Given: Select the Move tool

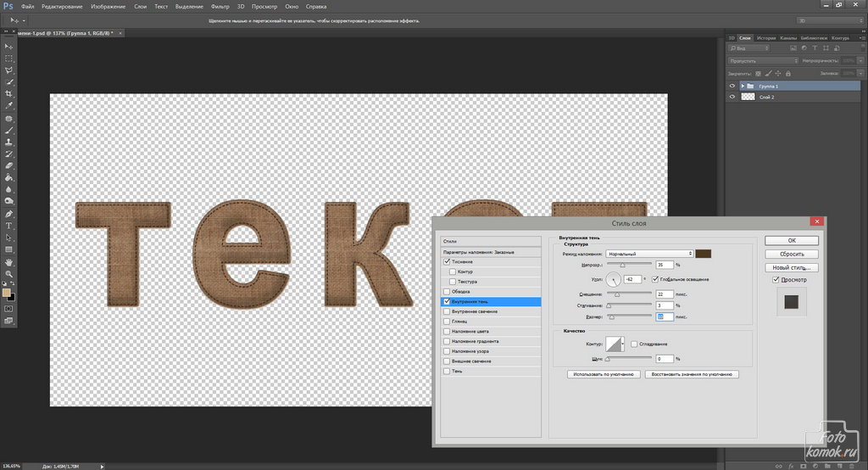Looking at the screenshot, I should point(8,46).
